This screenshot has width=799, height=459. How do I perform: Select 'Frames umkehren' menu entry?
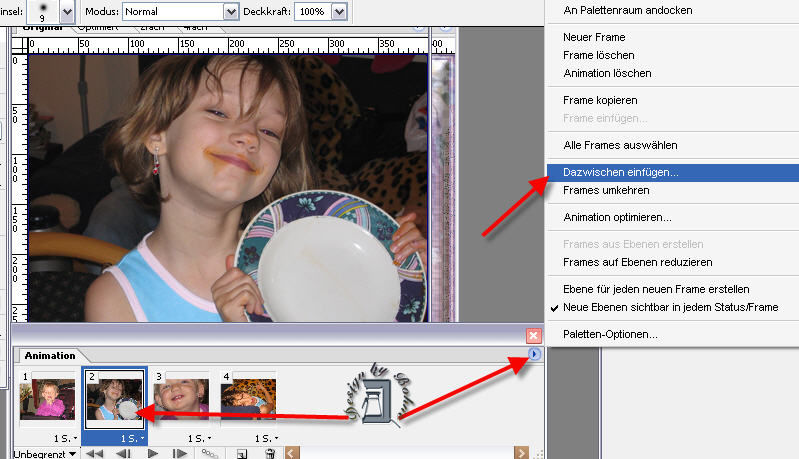[606, 190]
